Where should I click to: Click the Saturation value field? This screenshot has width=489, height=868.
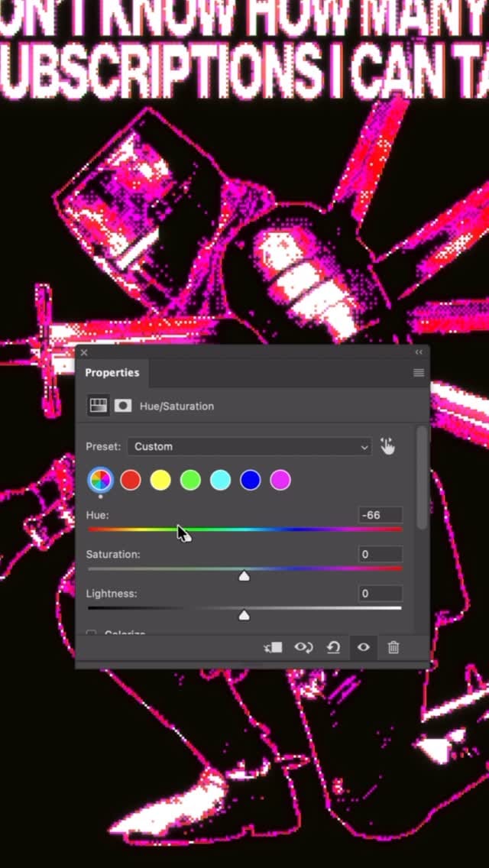tap(380, 554)
